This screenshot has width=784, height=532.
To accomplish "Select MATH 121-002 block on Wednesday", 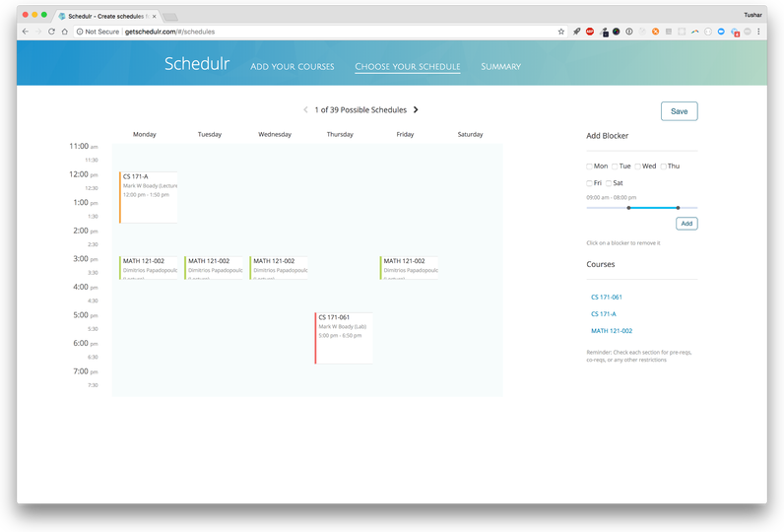I will (279, 268).
